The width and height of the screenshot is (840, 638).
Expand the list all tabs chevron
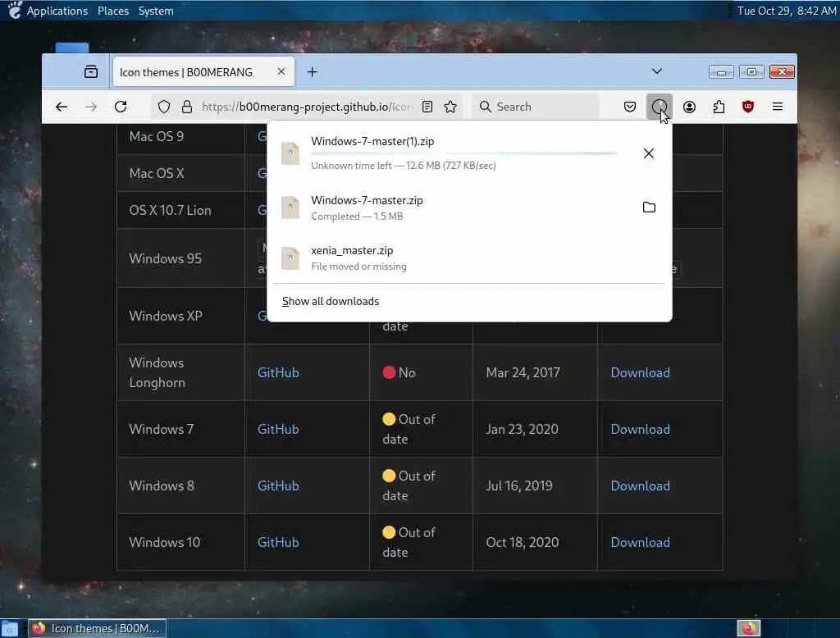pyautogui.click(x=657, y=71)
